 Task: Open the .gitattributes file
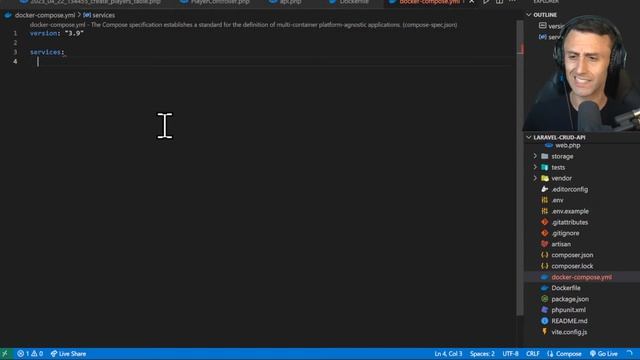coord(569,222)
